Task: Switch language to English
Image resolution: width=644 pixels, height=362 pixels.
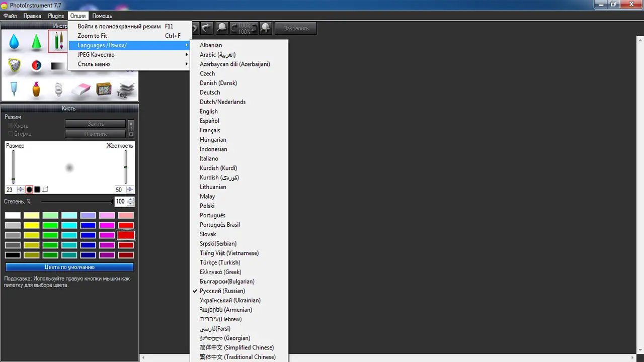Action: coord(239,112)
